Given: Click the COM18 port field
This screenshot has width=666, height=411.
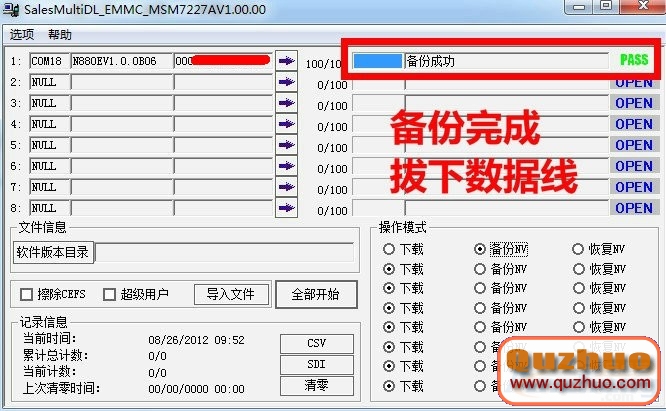Looking at the screenshot, I should [50, 61].
